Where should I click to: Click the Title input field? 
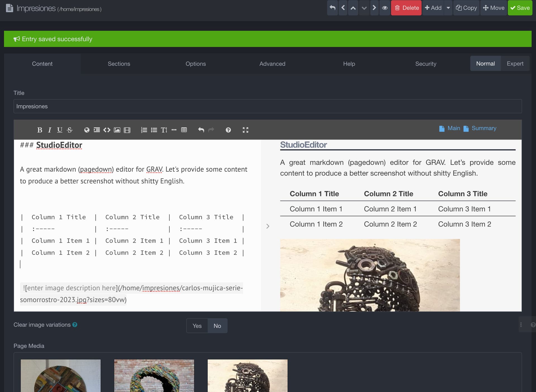click(268, 106)
